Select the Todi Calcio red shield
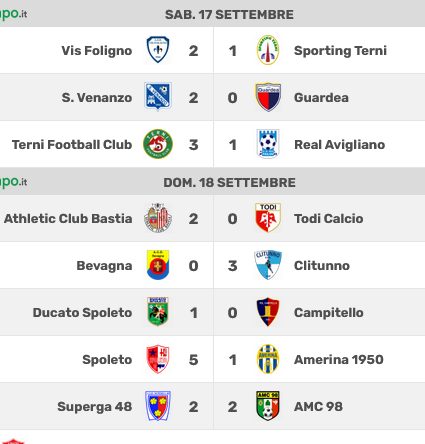The image size is (425, 444). click(x=268, y=218)
